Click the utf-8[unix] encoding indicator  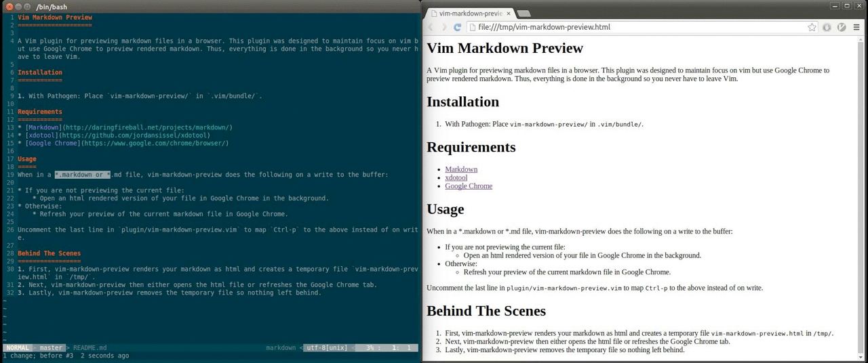tap(326, 347)
